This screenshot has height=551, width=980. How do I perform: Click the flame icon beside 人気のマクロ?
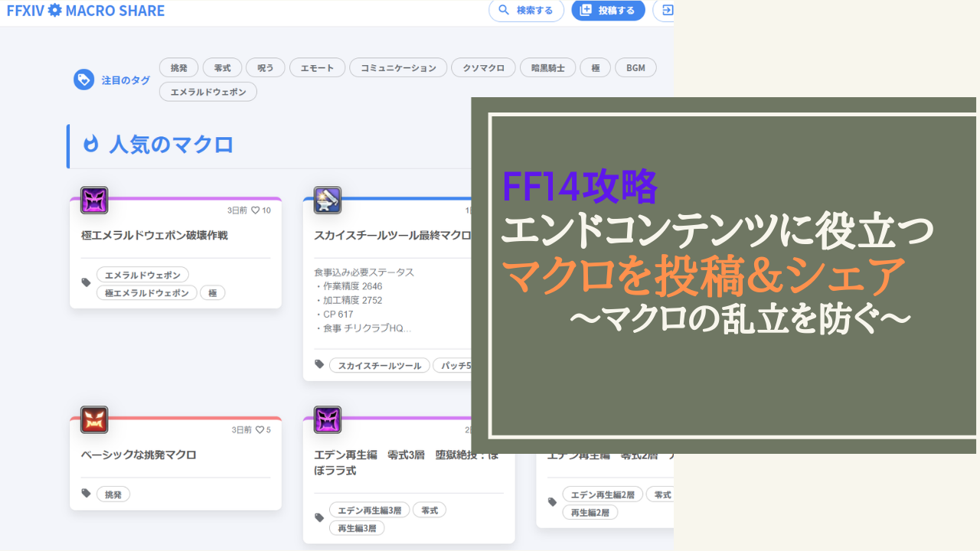91,144
